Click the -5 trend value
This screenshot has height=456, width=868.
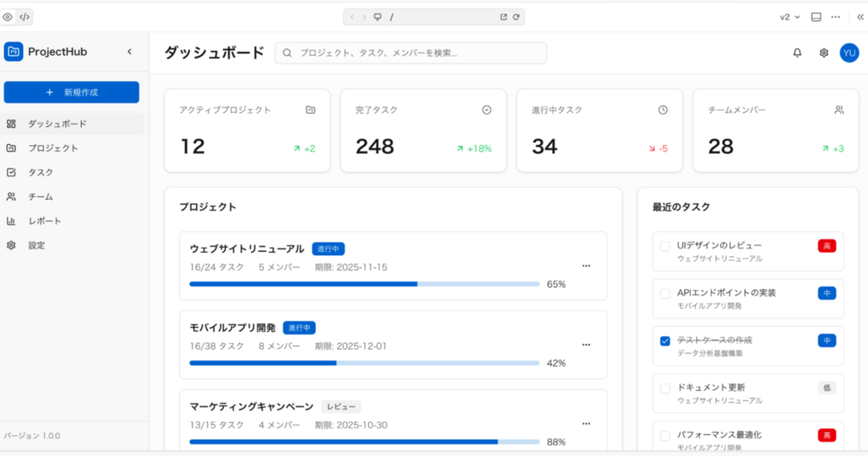click(663, 149)
